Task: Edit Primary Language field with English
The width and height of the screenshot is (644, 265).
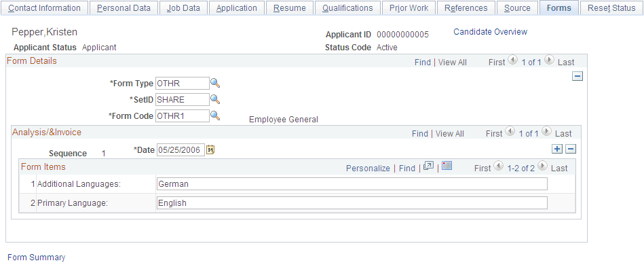Action: pyautogui.click(x=352, y=203)
